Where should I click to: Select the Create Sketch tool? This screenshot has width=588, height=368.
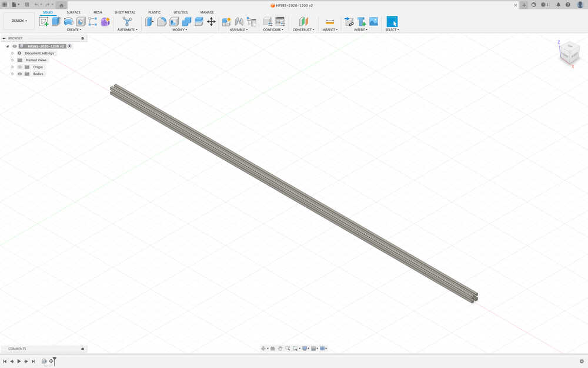[44, 21]
